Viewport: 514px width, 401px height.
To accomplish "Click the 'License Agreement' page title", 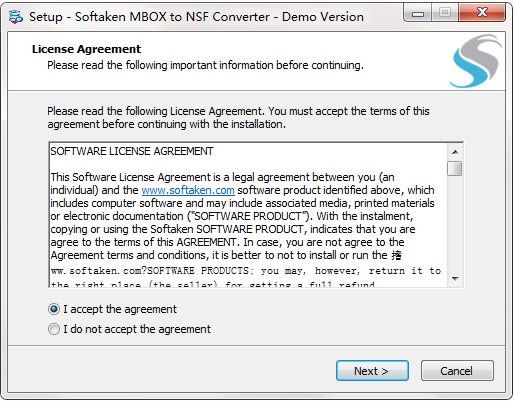I will tap(86, 49).
